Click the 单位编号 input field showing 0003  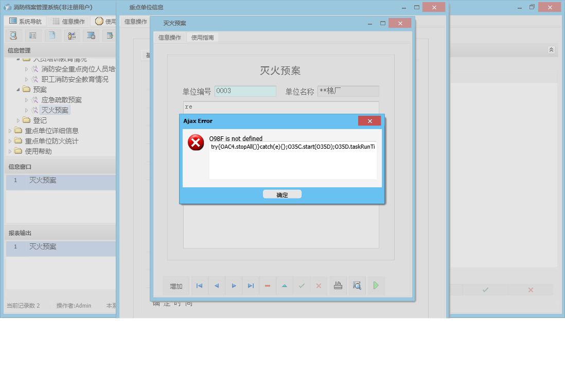click(x=245, y=91)
